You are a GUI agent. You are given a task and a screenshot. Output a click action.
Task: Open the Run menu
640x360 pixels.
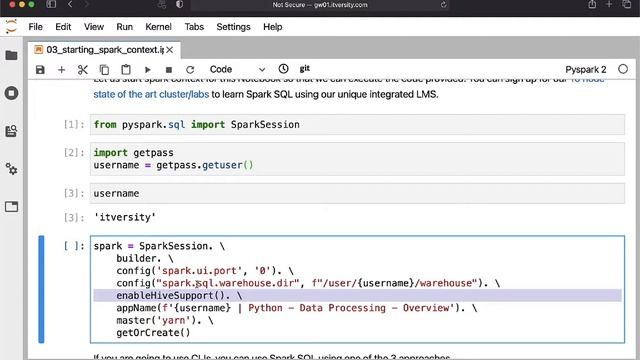click(124, 27)
